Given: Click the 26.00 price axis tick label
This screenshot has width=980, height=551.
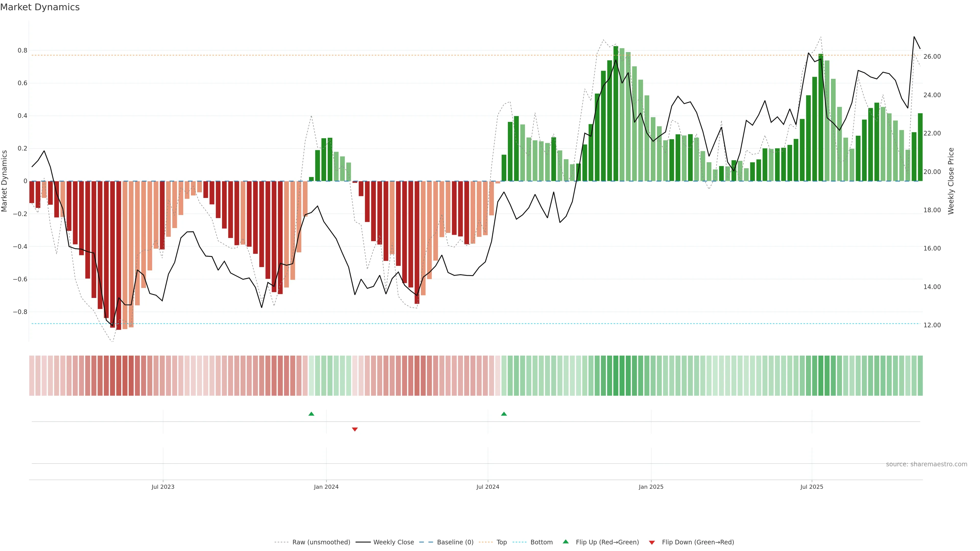Looking at the screenshot, I should click(932, 57).
